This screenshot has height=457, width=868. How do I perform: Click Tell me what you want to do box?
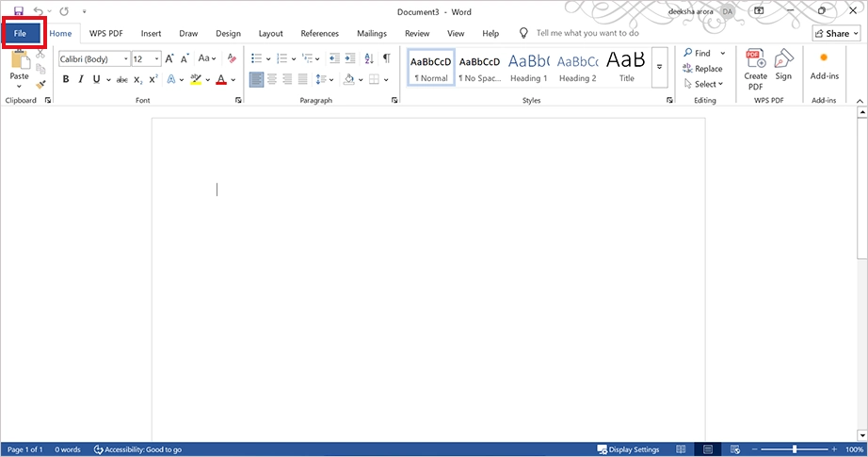coord(587,33)
